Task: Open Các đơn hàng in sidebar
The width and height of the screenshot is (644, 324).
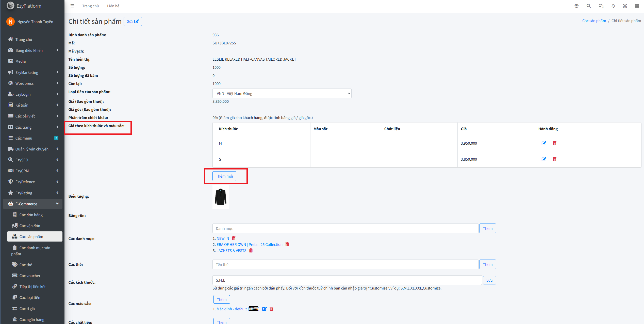Action: pyautogui.click(x=31, y=215)
